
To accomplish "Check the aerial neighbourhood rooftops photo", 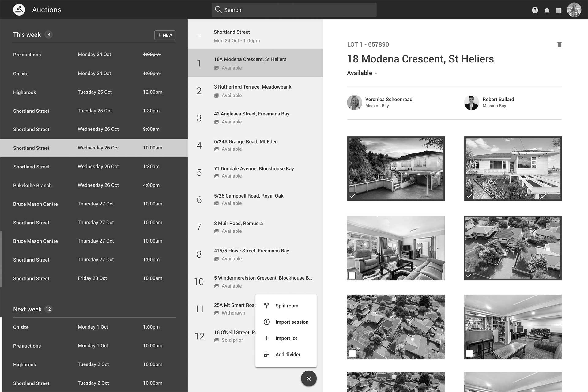I will [352, 354].
